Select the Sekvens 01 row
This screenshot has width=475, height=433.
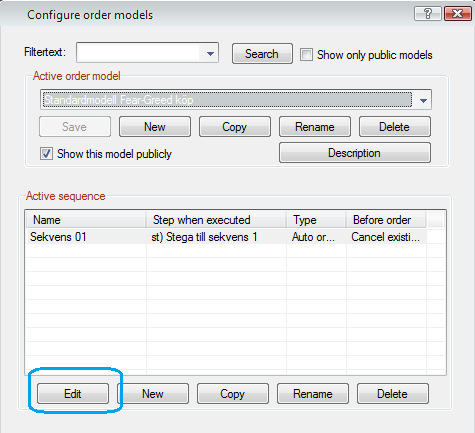click(x=226, y=237)
